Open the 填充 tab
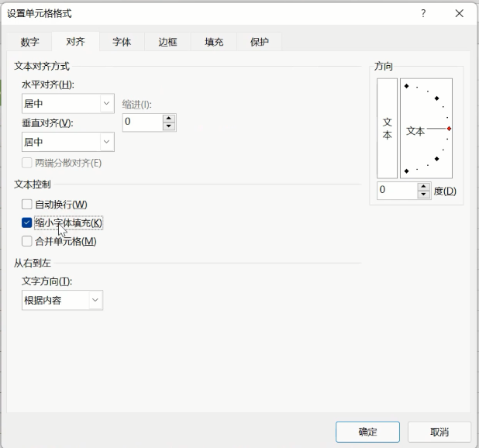 [214, 42]
